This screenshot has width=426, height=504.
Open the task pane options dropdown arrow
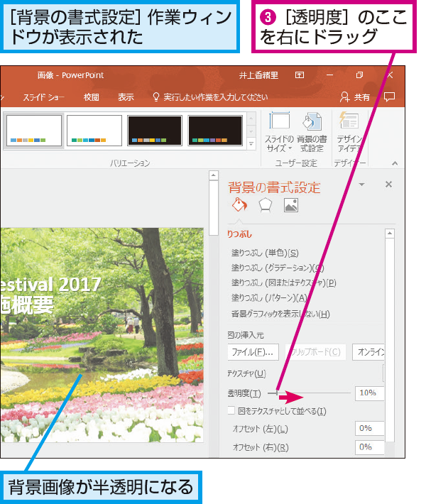pos(361,185)
